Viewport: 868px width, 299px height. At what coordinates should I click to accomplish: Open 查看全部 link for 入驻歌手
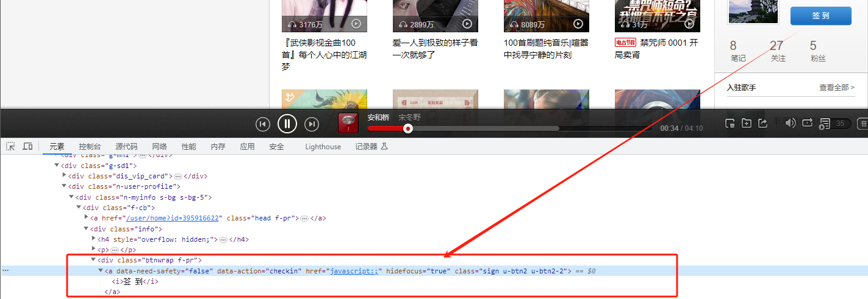(836, 88)
